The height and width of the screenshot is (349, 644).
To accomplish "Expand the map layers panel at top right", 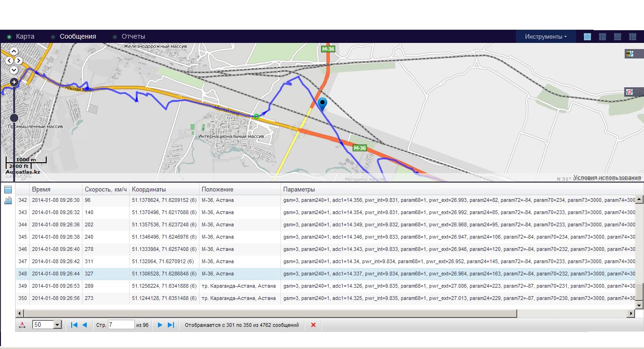I will (x=629, y=54).
